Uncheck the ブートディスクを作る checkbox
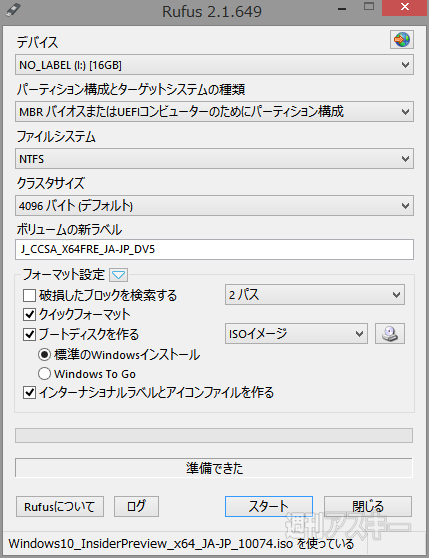 pos(30,335)
